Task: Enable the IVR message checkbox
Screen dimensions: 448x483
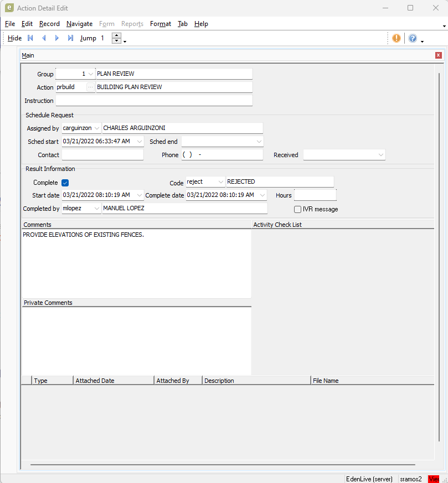Action: click(x=298, y=209)
